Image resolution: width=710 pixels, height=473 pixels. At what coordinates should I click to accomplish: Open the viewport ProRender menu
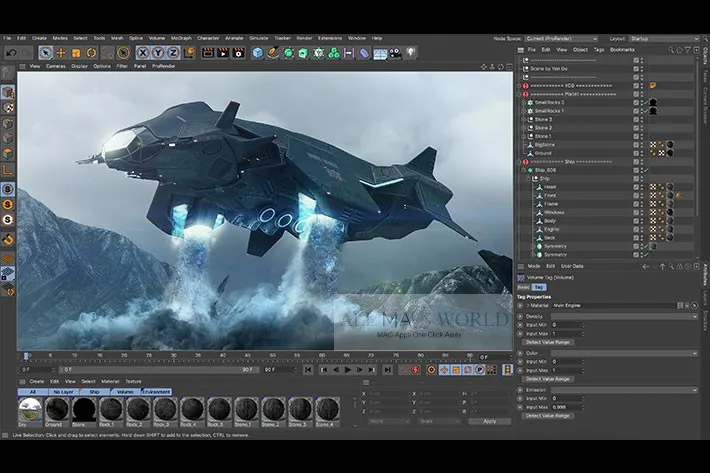click(163, 66)
